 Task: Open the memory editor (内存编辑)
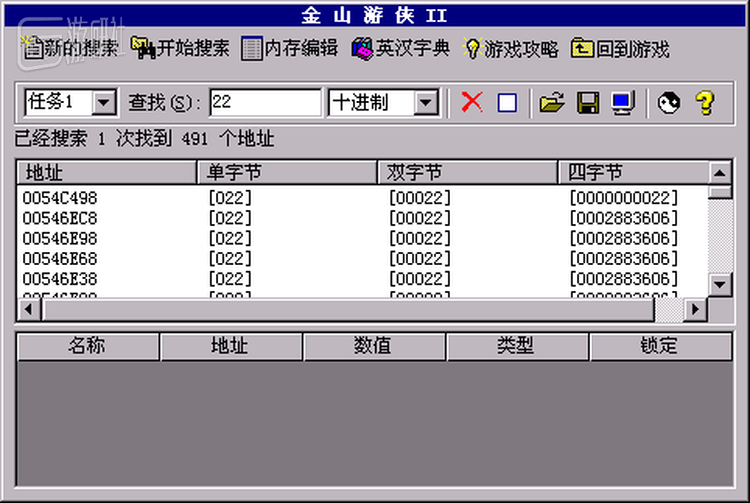pyautogui.click(x=290, y=48)
